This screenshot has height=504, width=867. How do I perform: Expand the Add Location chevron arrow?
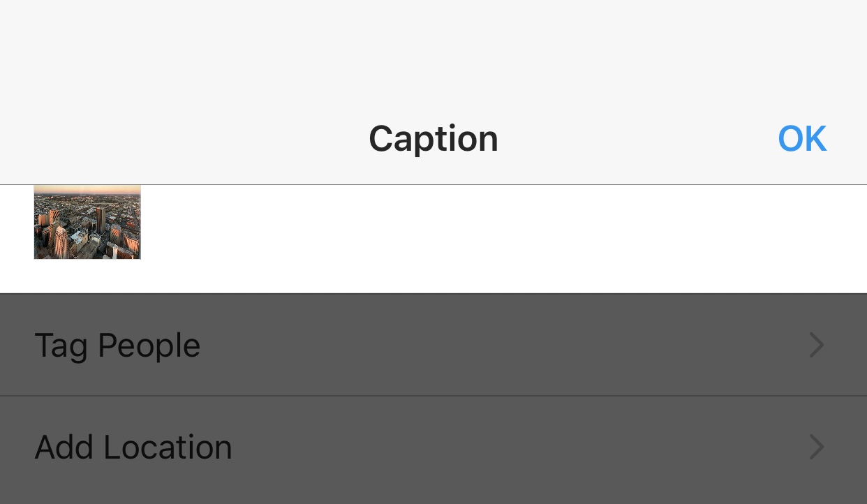point(816,447)
